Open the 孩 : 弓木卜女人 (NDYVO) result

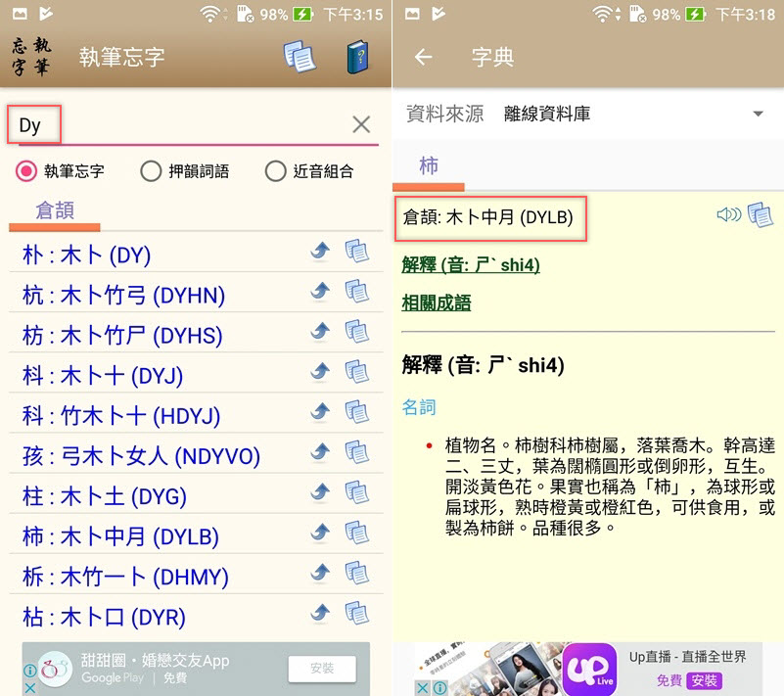(141, 456)
